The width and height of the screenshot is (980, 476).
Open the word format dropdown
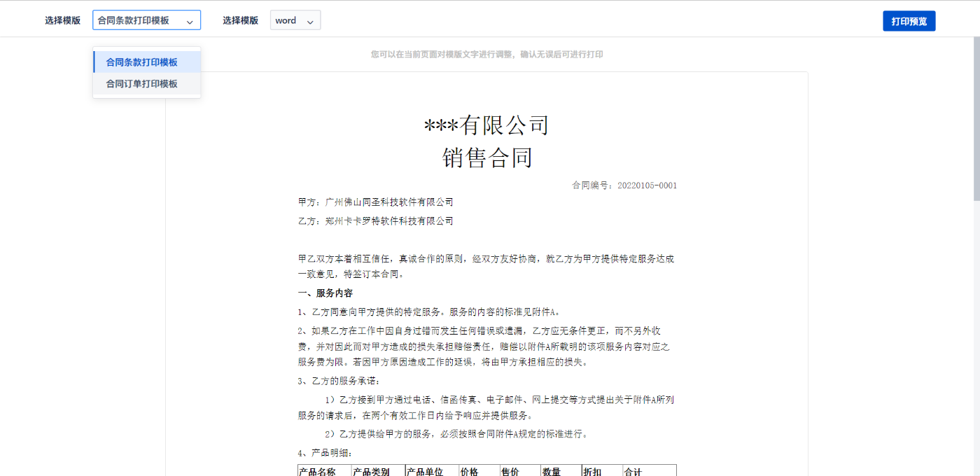click(295, 20)
